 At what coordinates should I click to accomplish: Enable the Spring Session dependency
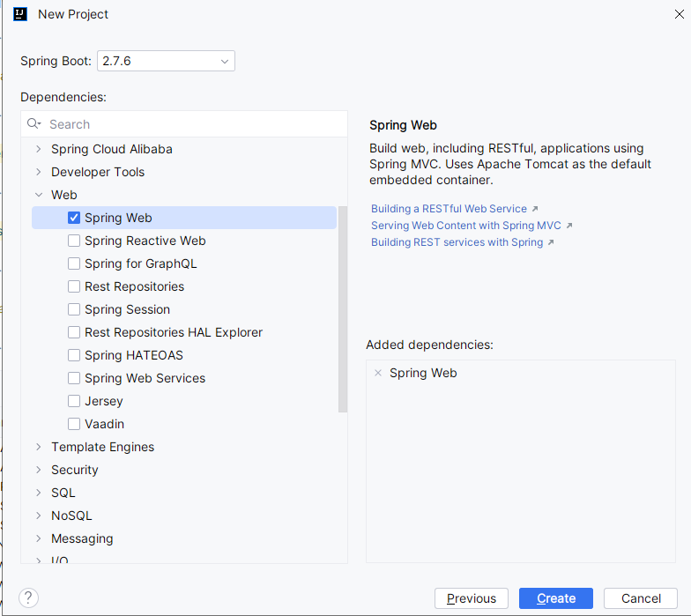point(74,309)
